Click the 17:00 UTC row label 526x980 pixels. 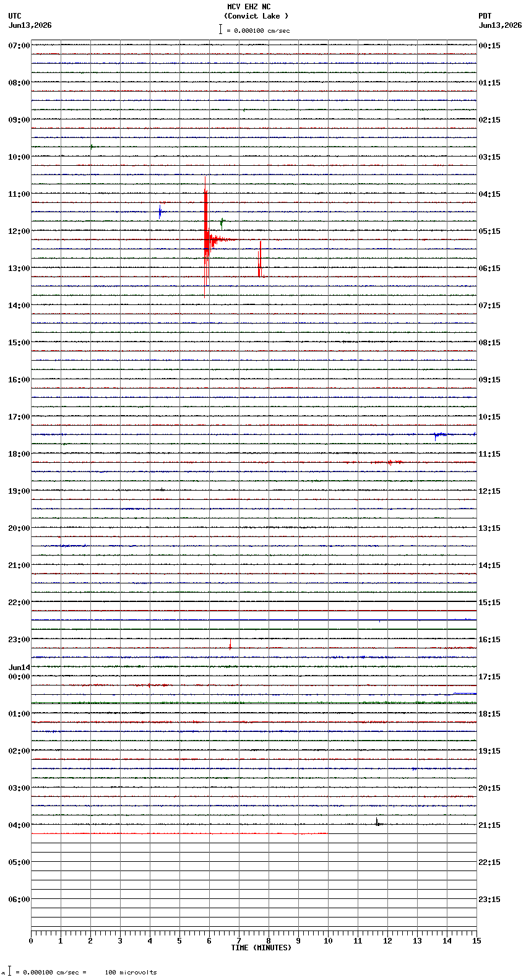coord(19,417)
